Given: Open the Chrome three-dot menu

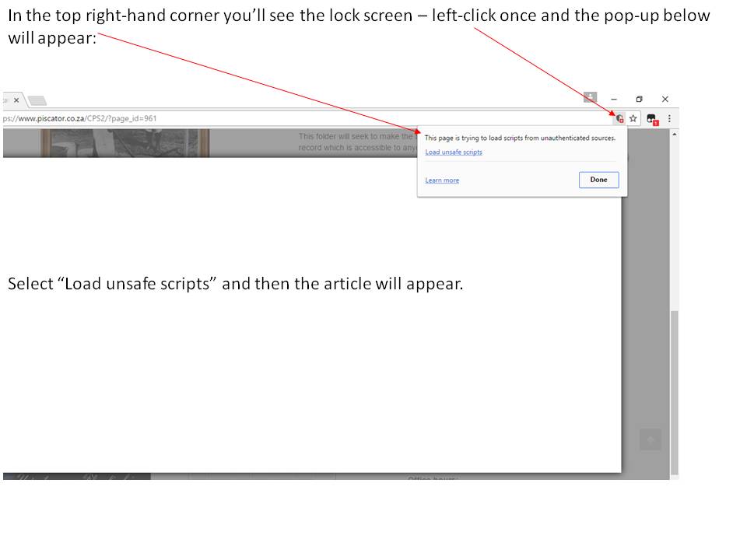Looking at the screenshot, I should pyautogui.click(x=669, y=118).
